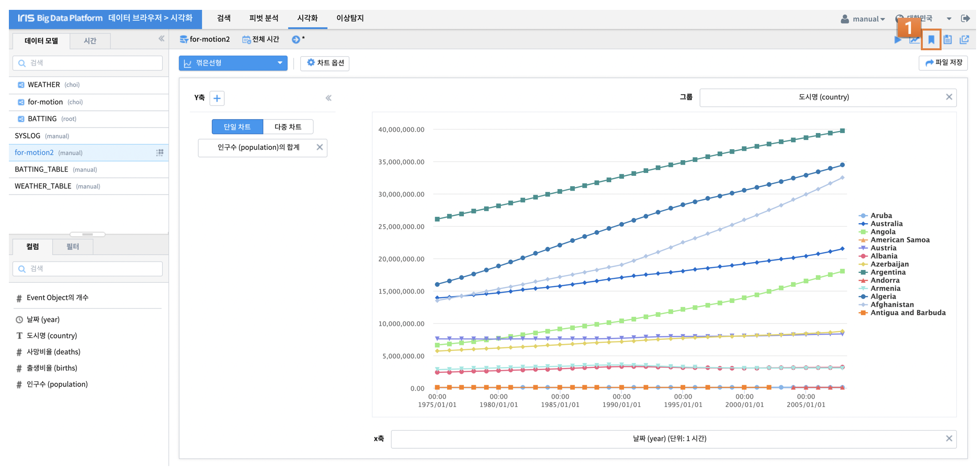Toggle Afghanistan series in the legend
Viewport: 980px width, 467px height.
pos(886,304)
